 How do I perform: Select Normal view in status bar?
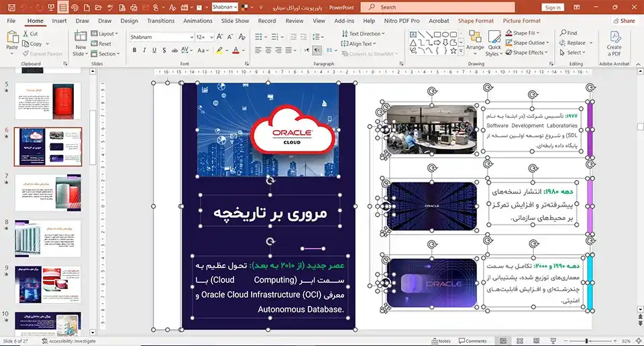(x=503, y=341)
